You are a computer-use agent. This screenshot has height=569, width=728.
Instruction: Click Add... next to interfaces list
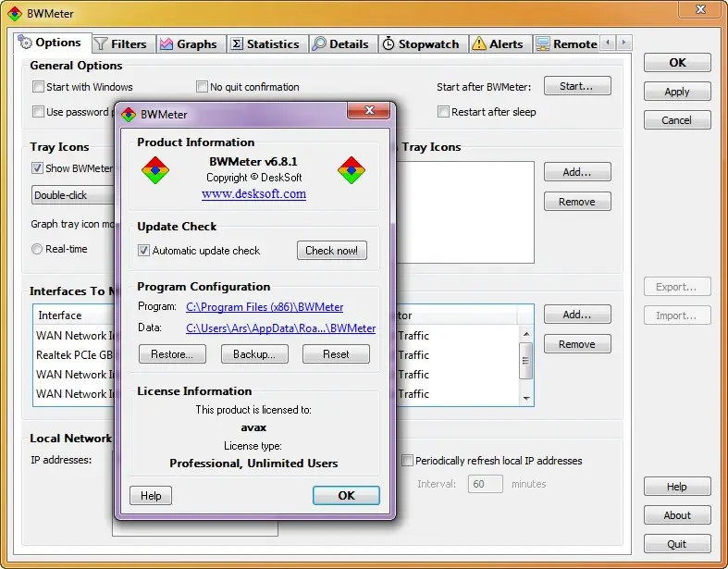577,315
